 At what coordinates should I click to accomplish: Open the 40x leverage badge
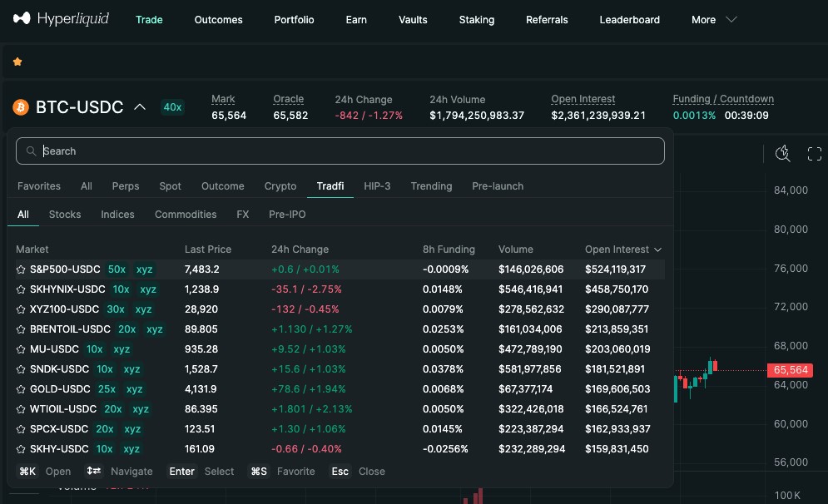(172, 107)
